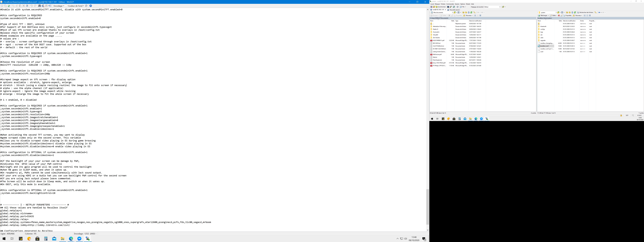Open the Replace tool in editor toolbar
The width and height of the screenshot is (644, 242).
point(43,6)
